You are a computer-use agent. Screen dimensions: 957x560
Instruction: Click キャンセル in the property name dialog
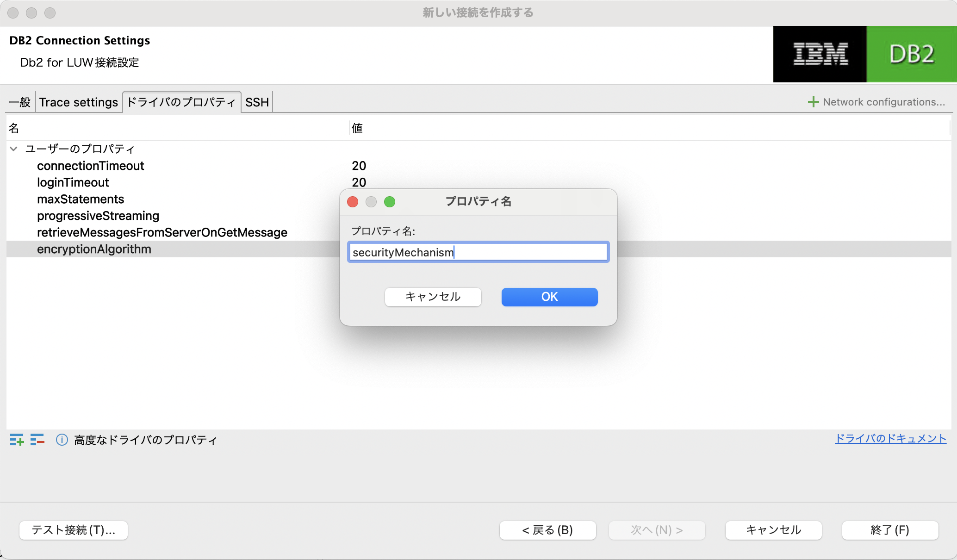[x=433, y=297]
